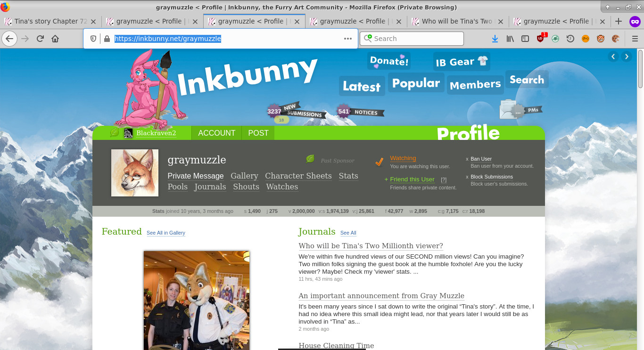Viewport: 644px width, 350px height.
Task: Open the Journals link in profile header
Action: pos(210,187)
